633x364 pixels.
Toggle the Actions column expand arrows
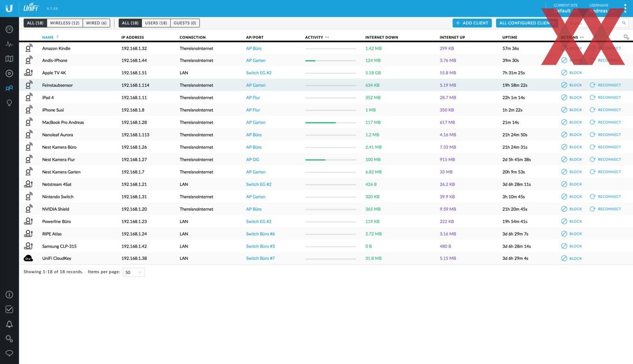pyautogui.click(x=582, y=37)
